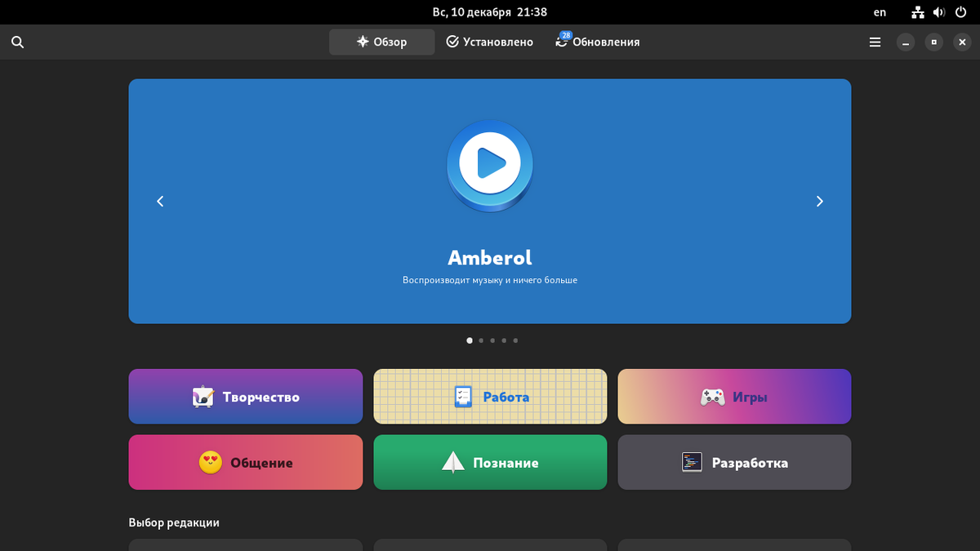This screenshot has height=551, width=980.
Task: Open the Игры category
Action: (x=734, y=397)
